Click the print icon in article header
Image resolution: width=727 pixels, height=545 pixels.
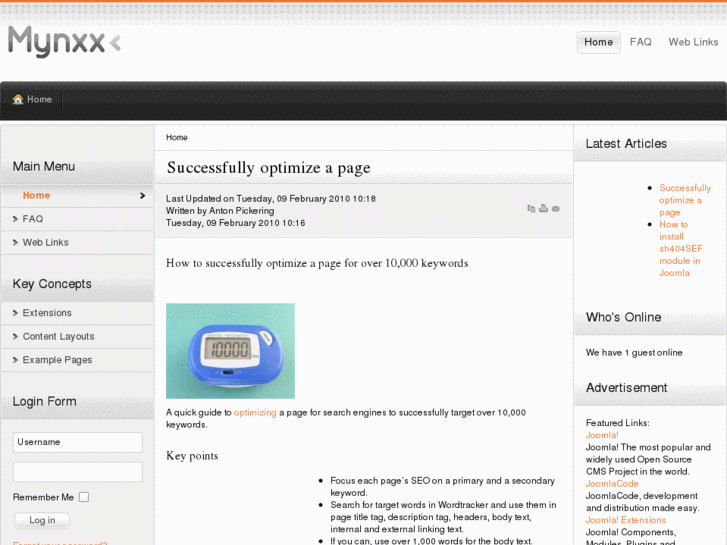coord(543,209)
